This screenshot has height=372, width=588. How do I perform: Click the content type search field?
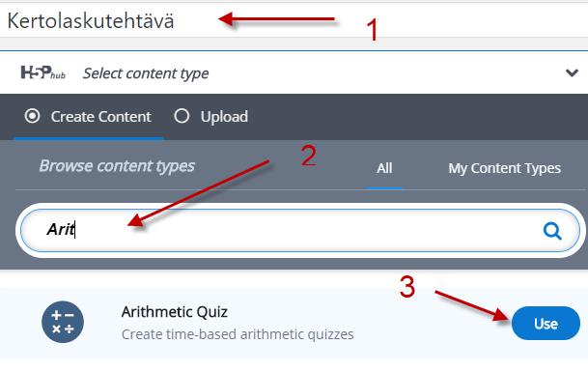point(300,231)
